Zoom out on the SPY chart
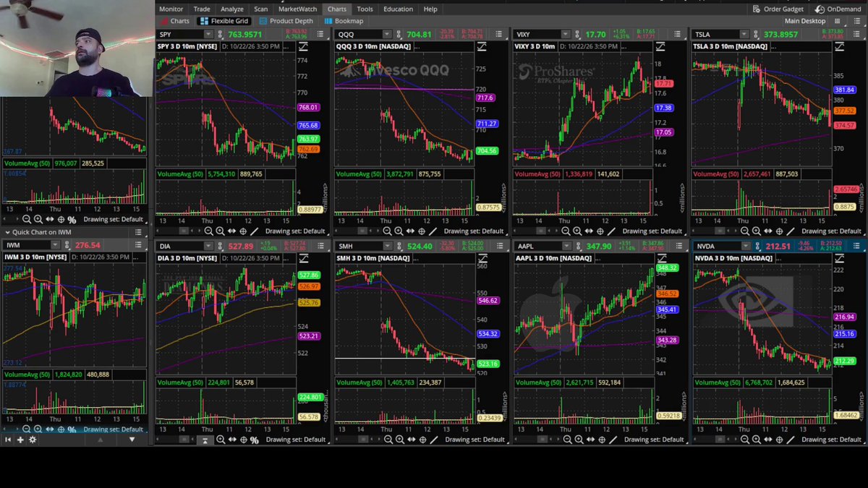Screen dimensions: 868x488 (x=208, y=231)
